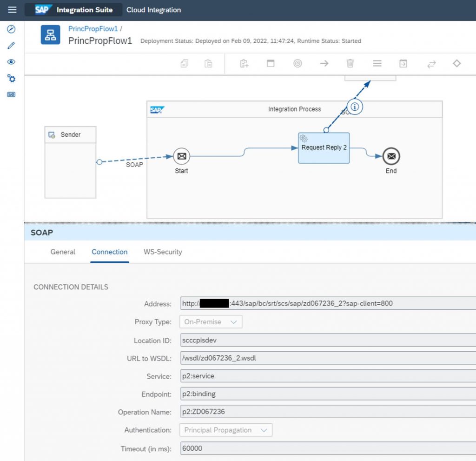Open the Design pencil sidebar icon
Image resolution: width=476 pixels, height=461 pixels.
pyautogui.click(x=11, y=46)
